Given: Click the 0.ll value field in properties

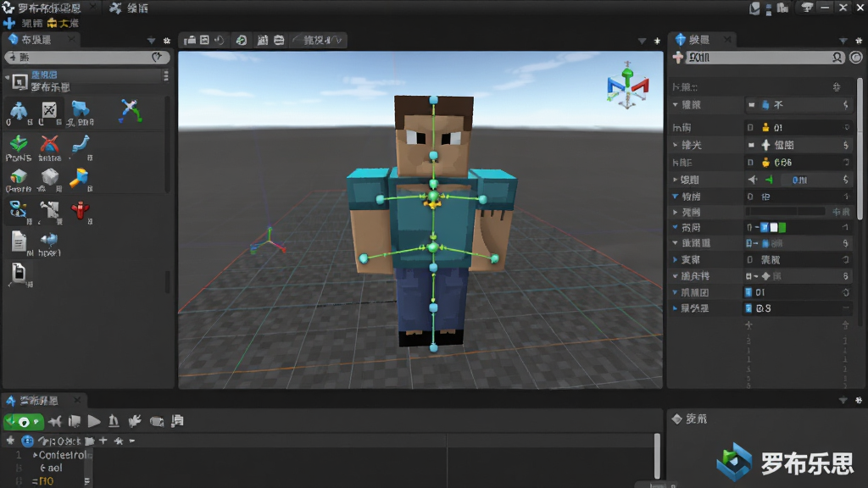Looking at the screenshot, I should tap(799, 180).
